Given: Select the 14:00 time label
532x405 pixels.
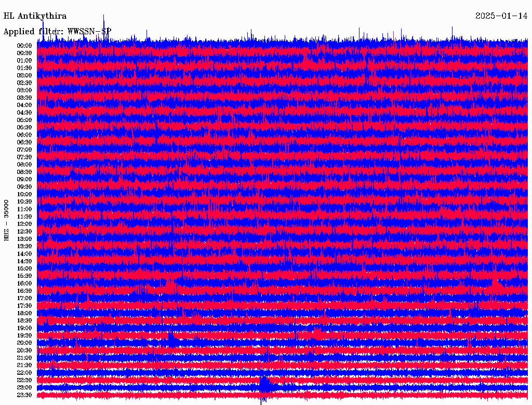Looking at the screenshot, I should click(24, 254).
